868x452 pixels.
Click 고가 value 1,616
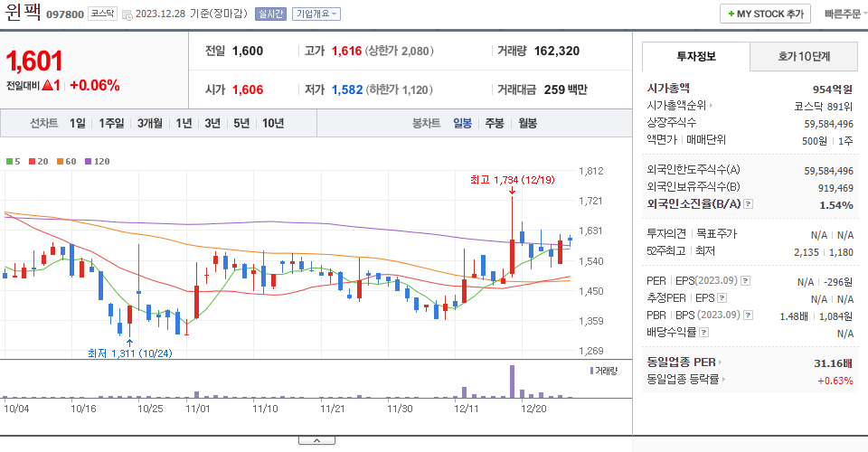pos(346,51)
